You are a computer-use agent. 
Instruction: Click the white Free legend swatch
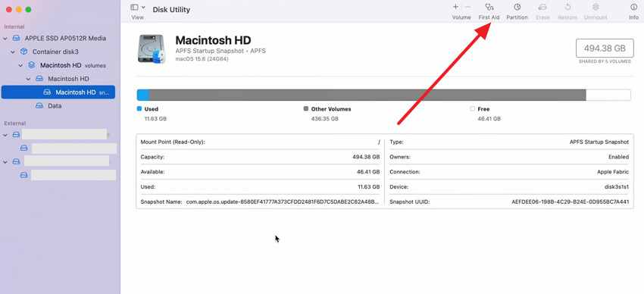[472, 109]
